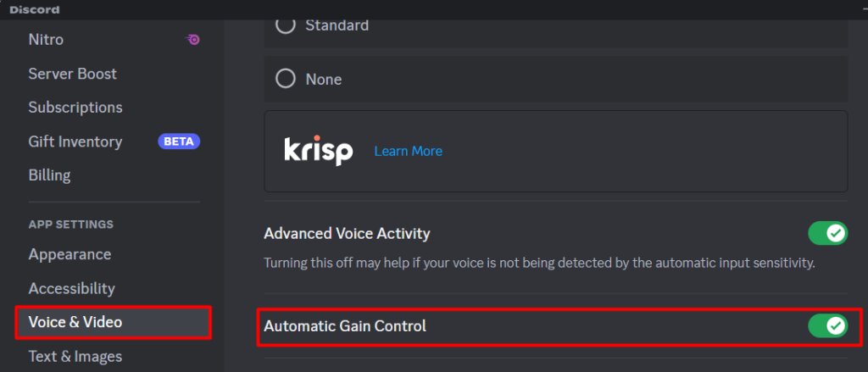
Task: Click the BETA badge beside Gift Inventory
Action: pyautogui.click(x=179, y=142)
